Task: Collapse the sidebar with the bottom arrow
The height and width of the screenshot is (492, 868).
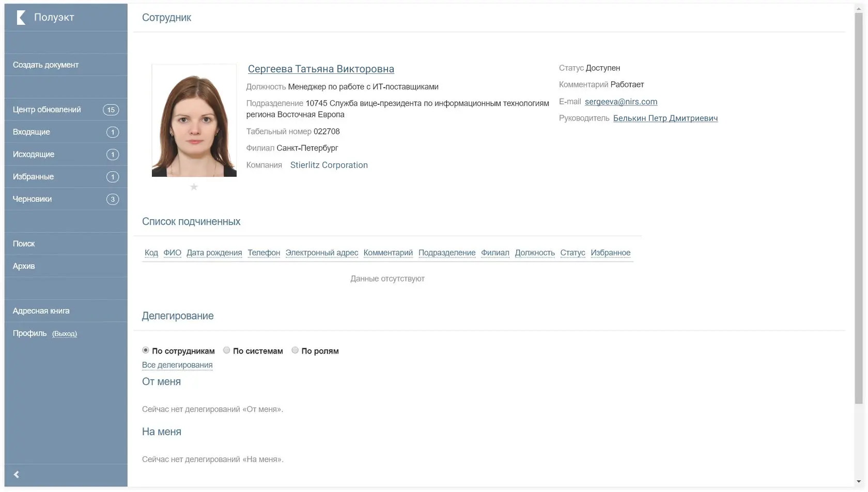Action: click(17, 474)
